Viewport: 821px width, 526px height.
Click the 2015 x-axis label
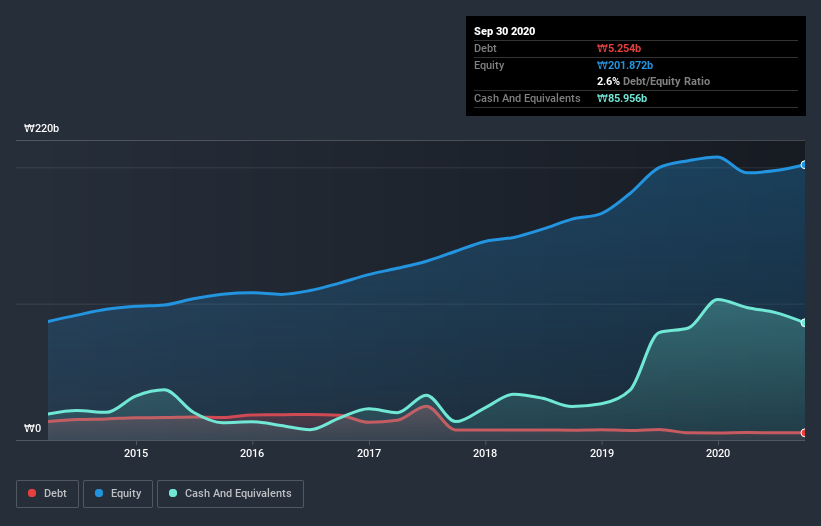(x=136, y=453)
